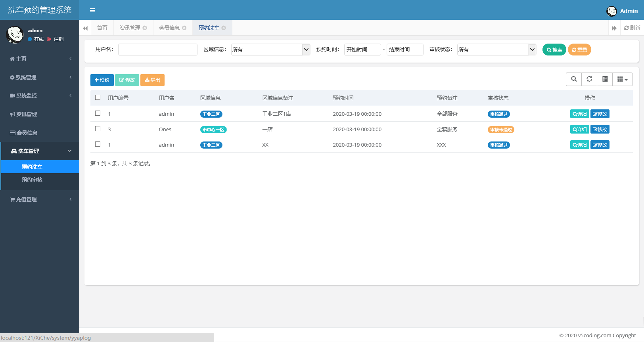Check the row with 工业二区1店
The height and width of the screenshot is (342, 644).
[98, 113]
